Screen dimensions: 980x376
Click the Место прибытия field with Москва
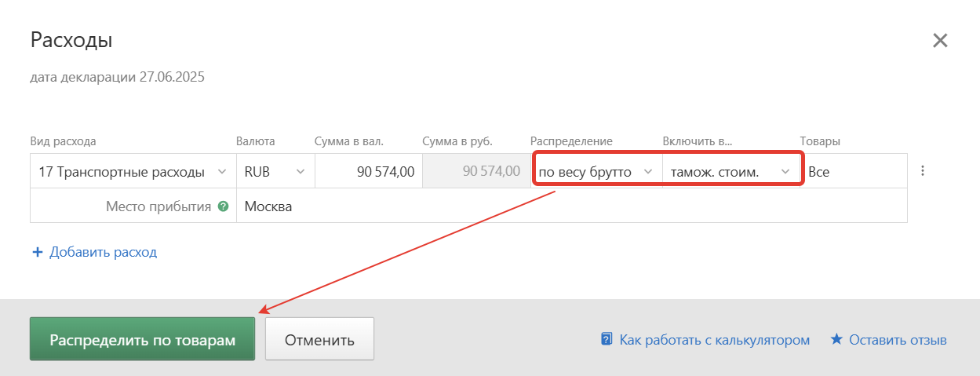coord(572,206)
